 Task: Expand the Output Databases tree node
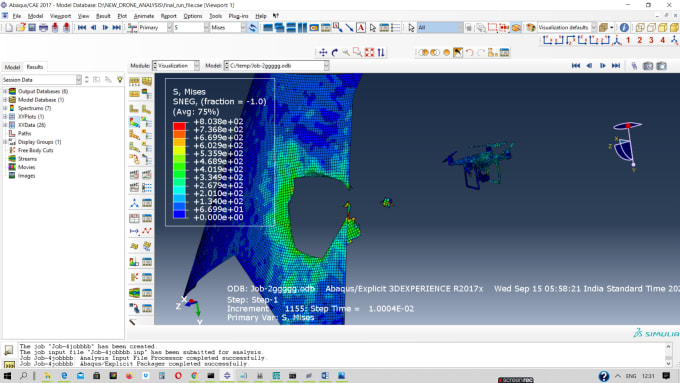(x=5, y=92)
